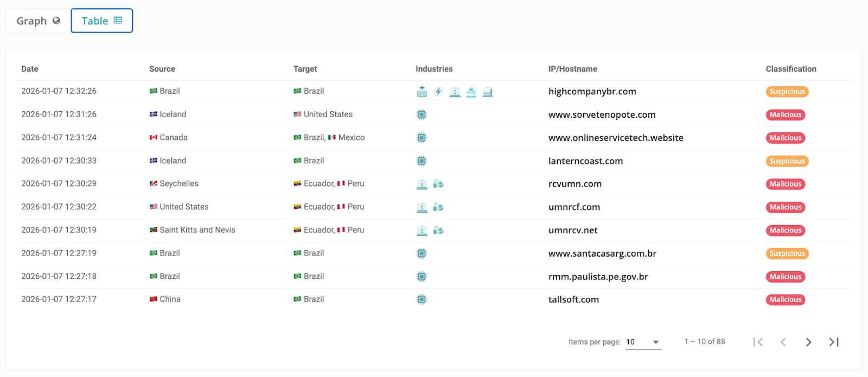Image resolution: width=868 pixels, height=377 pixels.
Task: Switch to the Graph tab
Action: [38, 21]
